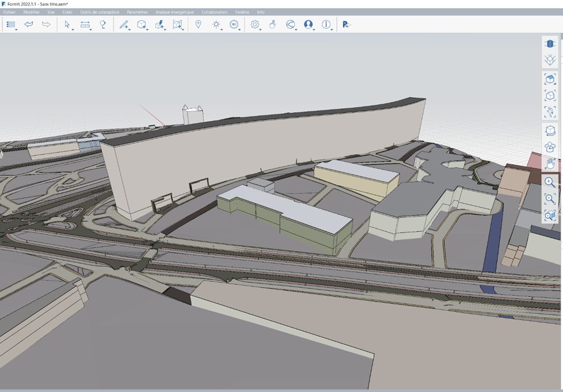Click the Zoom magnifier tool
The image size is (563, 392).
click(x=550, y=182)
